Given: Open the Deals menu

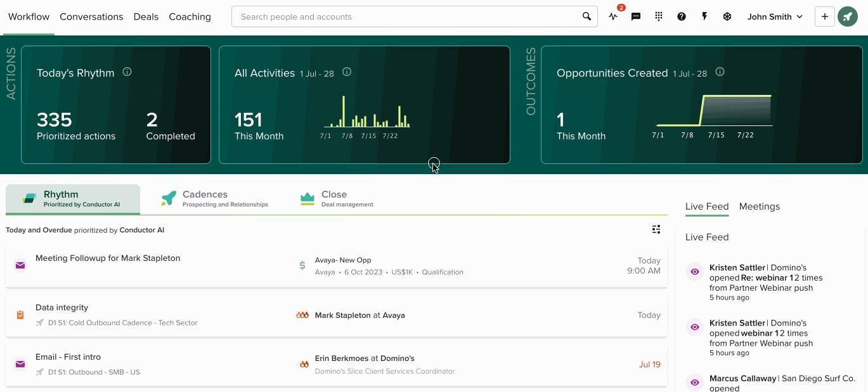Looking at the screenshot, I should 146,17.
